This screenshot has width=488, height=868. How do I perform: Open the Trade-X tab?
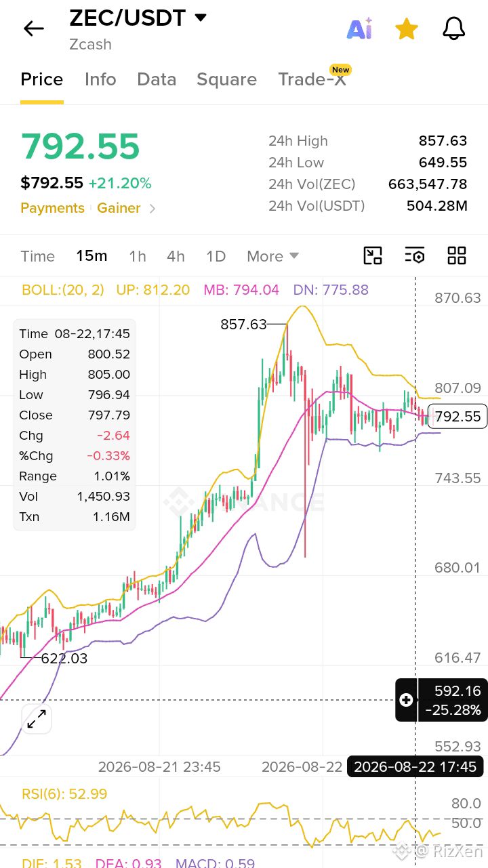pos(312,79)
